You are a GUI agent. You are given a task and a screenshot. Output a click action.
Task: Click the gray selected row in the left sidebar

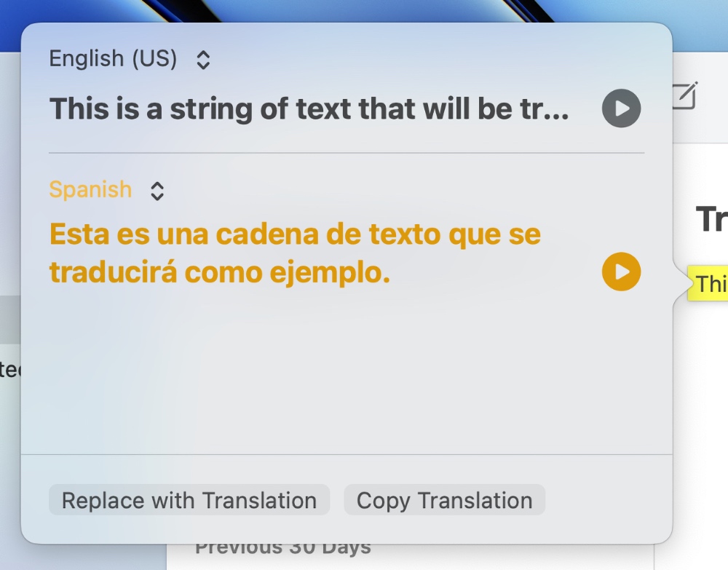click(10, 320)
